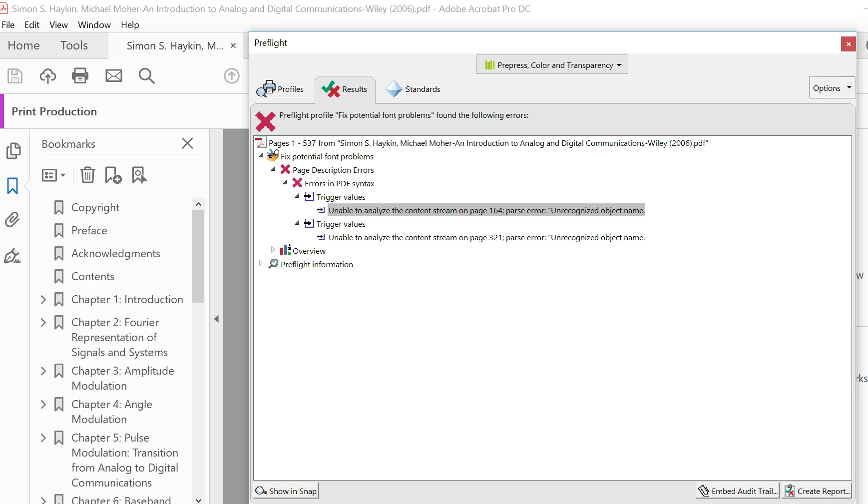The image size is (868, 504).
Task: Open the Preface bookmark
Action: 89,230
